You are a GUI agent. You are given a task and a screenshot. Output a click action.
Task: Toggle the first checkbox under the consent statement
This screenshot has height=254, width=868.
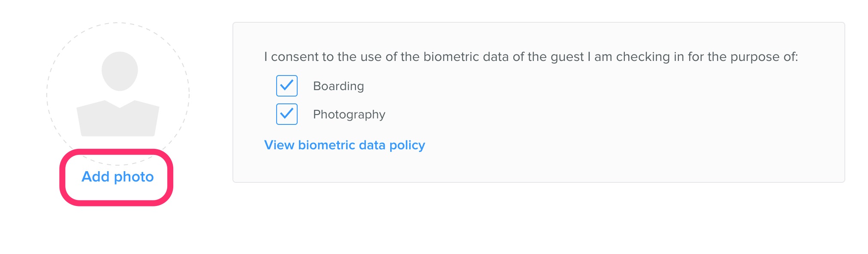287,86
